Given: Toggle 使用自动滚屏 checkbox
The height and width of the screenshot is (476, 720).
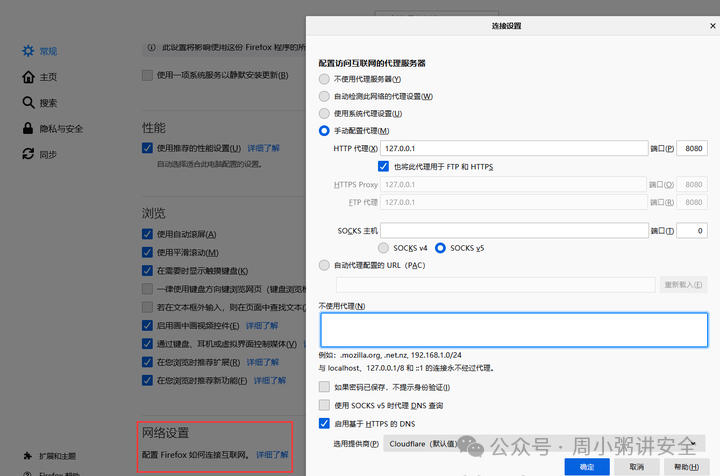Looking at the screenshot, I should (x=147, y=234).
